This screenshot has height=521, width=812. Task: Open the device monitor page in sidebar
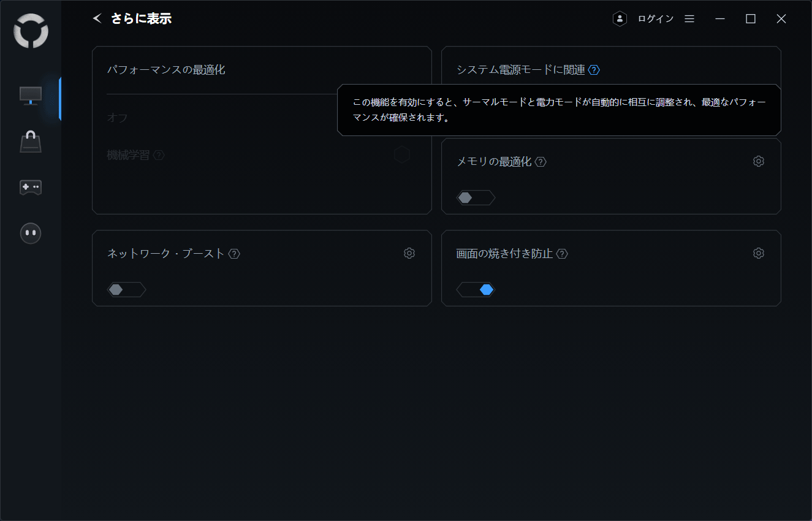point(31,96)
